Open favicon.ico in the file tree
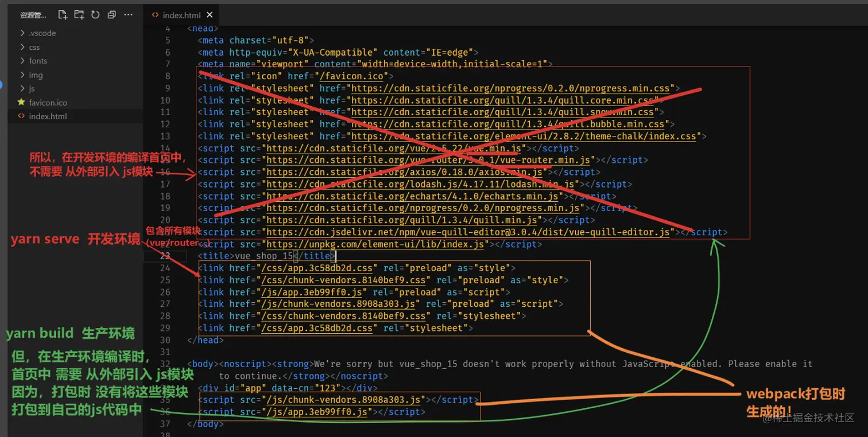Image resolution: width=868 pixels, height=437 pixels. tap(48, 103)
